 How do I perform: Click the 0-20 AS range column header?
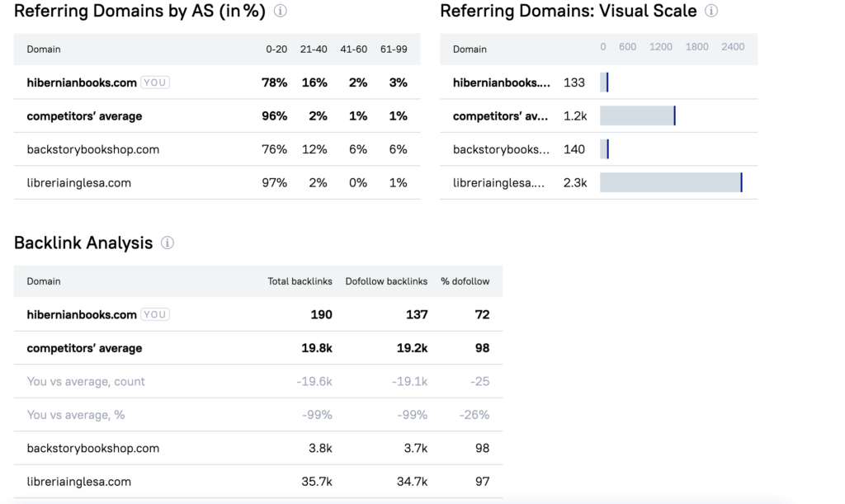tap(276, 49)
